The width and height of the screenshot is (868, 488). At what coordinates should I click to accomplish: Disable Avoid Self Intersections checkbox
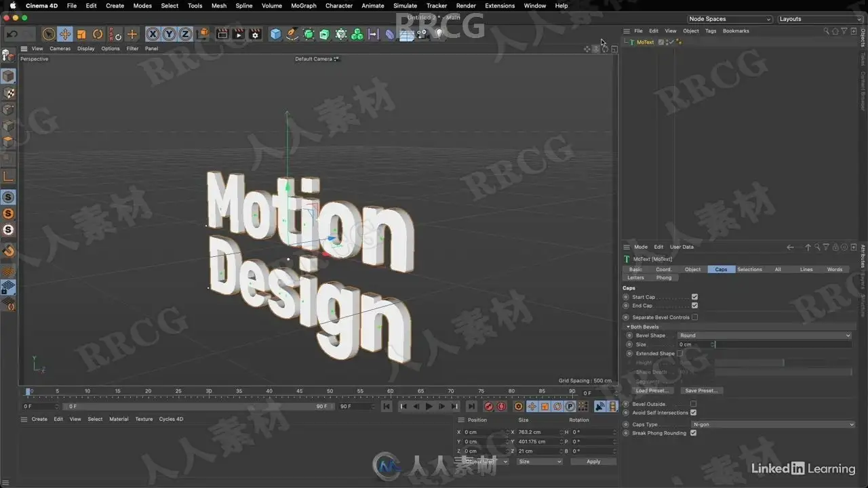point(693,413)
